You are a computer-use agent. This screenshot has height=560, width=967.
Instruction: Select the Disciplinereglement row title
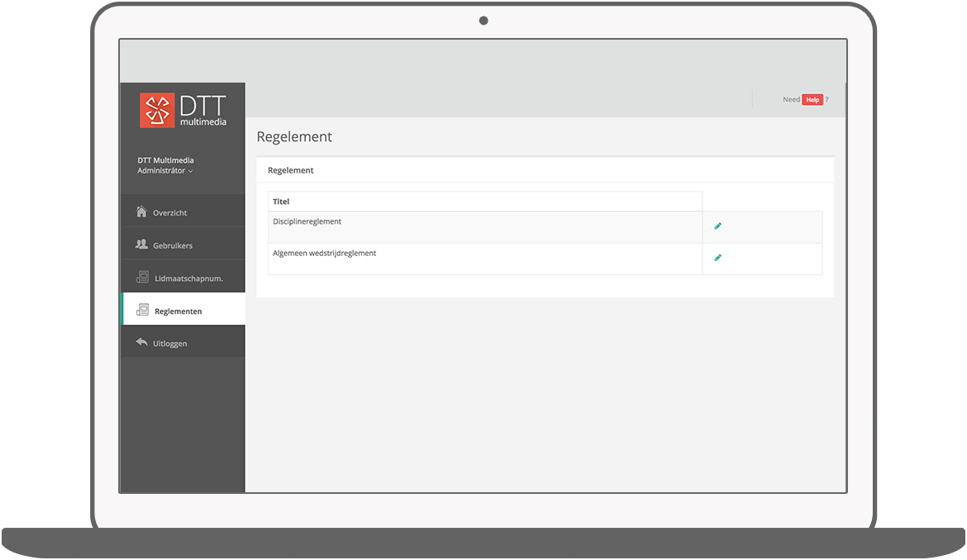tap(307, 222)
